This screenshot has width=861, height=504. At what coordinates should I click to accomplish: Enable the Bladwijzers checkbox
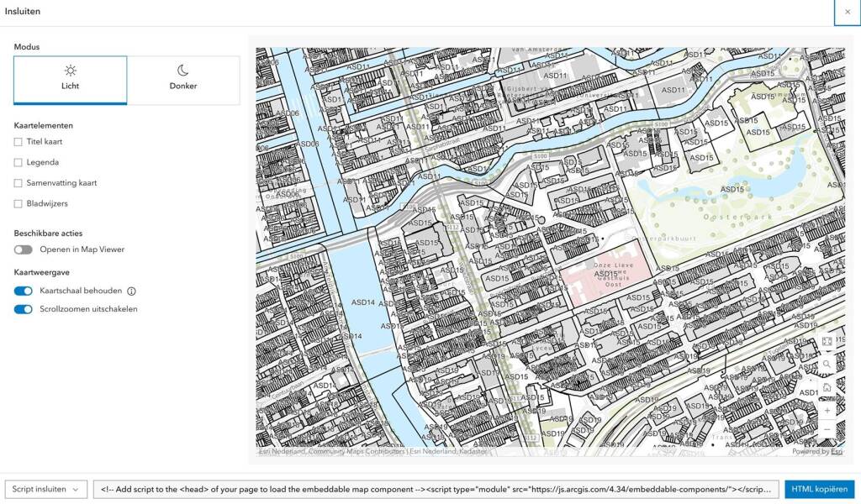coord(18,203)
